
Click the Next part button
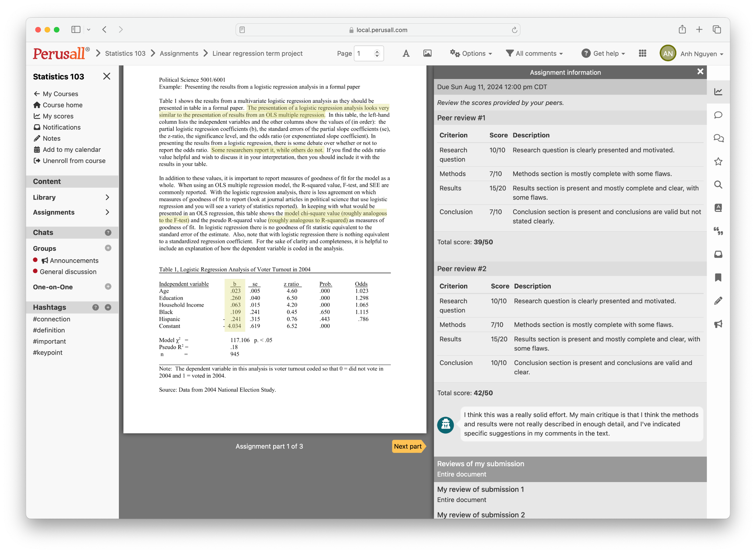(x=408, y=446)
